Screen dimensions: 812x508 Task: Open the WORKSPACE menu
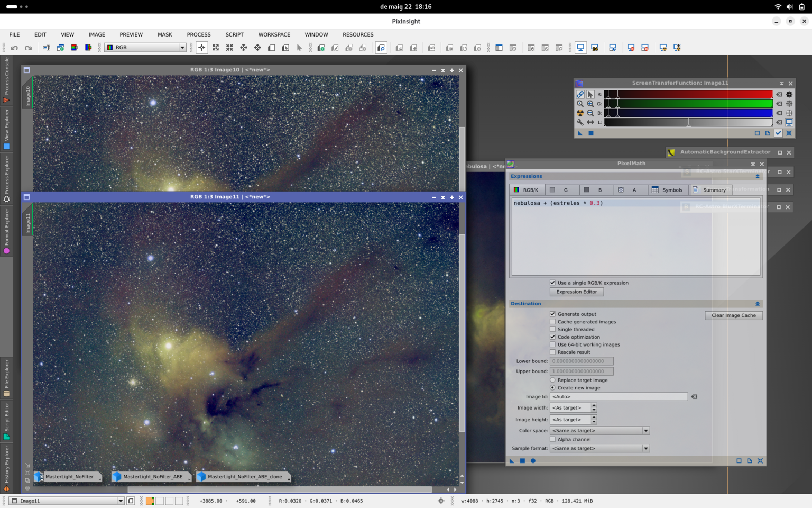tap(274, 34)
